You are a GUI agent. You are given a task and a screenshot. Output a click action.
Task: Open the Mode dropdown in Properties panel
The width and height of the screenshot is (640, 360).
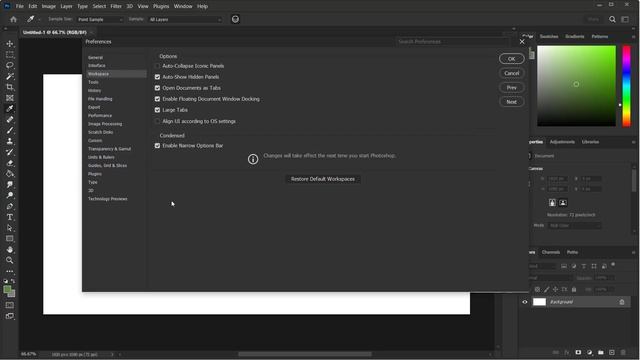[x=574, y=225]
